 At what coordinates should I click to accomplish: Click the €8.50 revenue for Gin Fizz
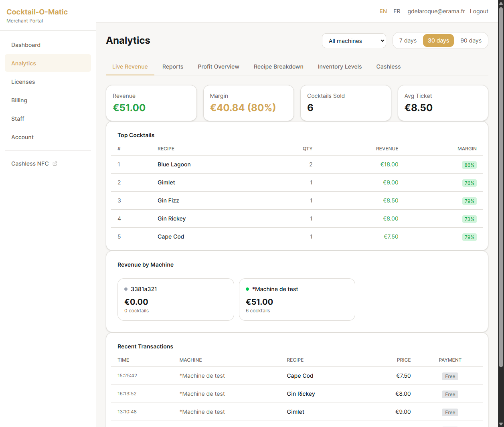(x=391, y=200)
